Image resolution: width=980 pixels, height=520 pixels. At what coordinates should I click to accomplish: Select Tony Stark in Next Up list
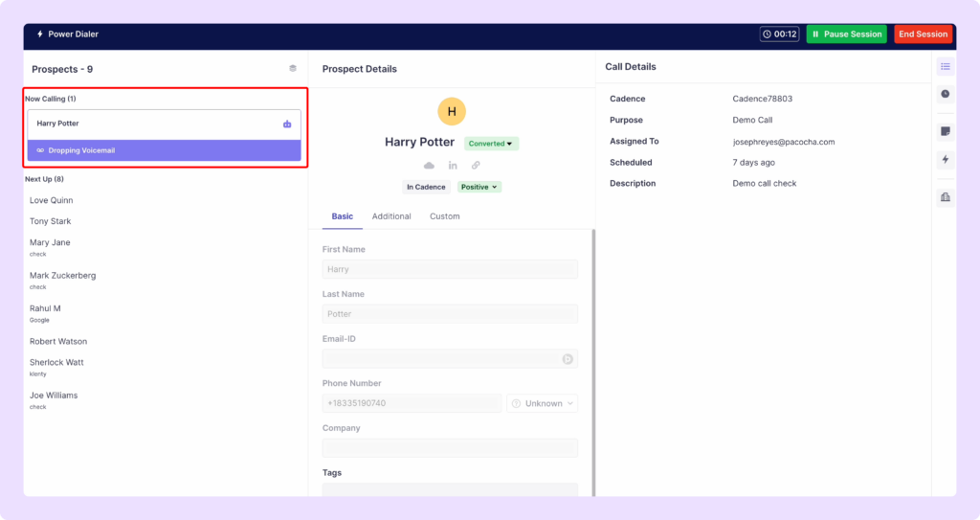coord(51,221)
